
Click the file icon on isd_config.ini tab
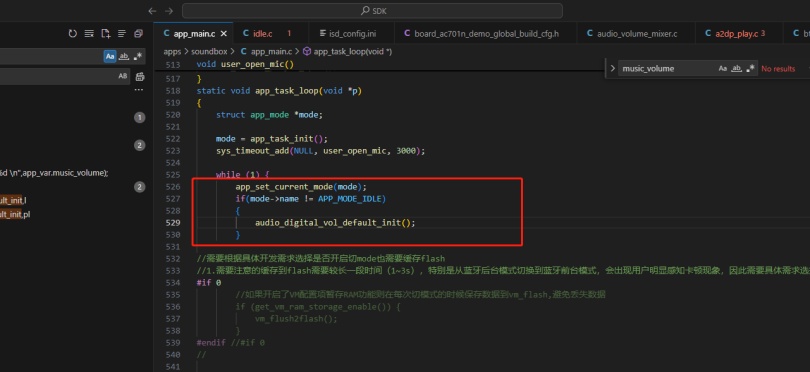[322, 34]
